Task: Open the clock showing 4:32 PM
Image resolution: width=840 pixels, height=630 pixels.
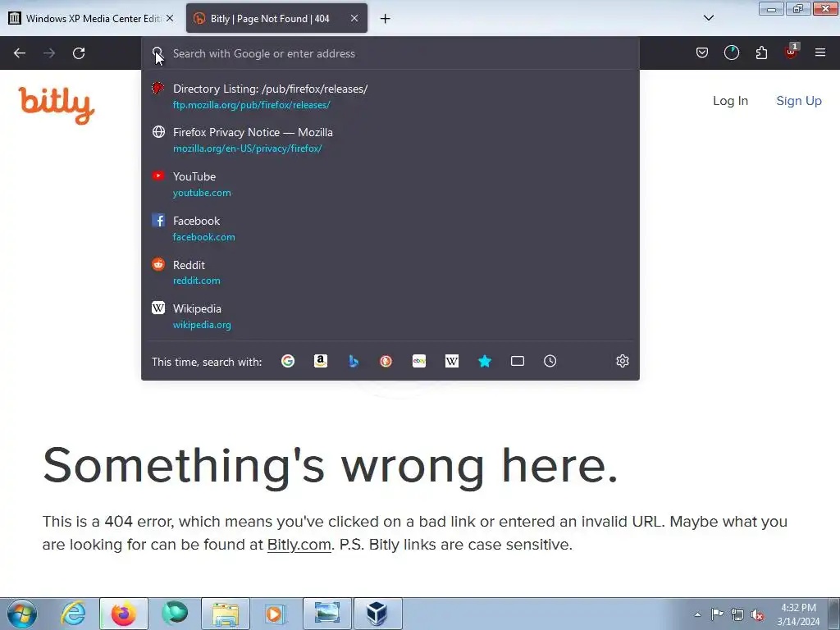Action: tap(798, 614)
